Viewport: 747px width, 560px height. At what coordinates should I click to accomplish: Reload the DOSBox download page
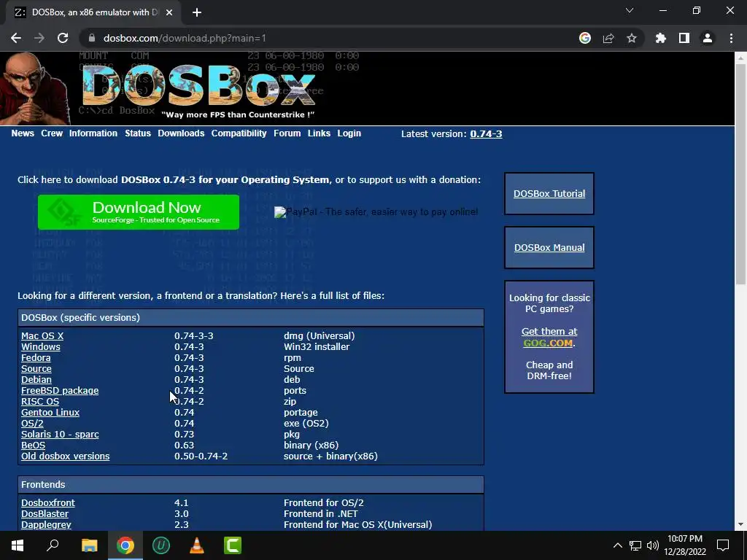click(x=63, y=38)
